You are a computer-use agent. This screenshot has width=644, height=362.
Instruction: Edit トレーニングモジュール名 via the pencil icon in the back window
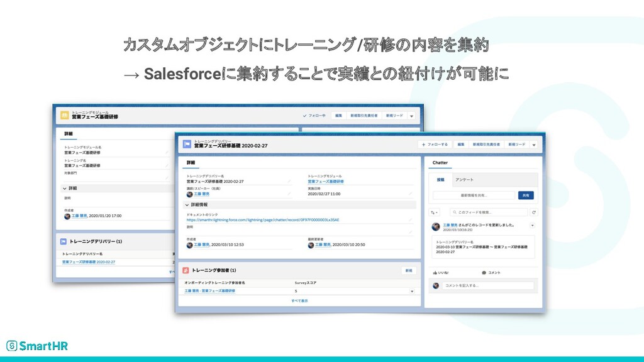(x=167, y=152)
